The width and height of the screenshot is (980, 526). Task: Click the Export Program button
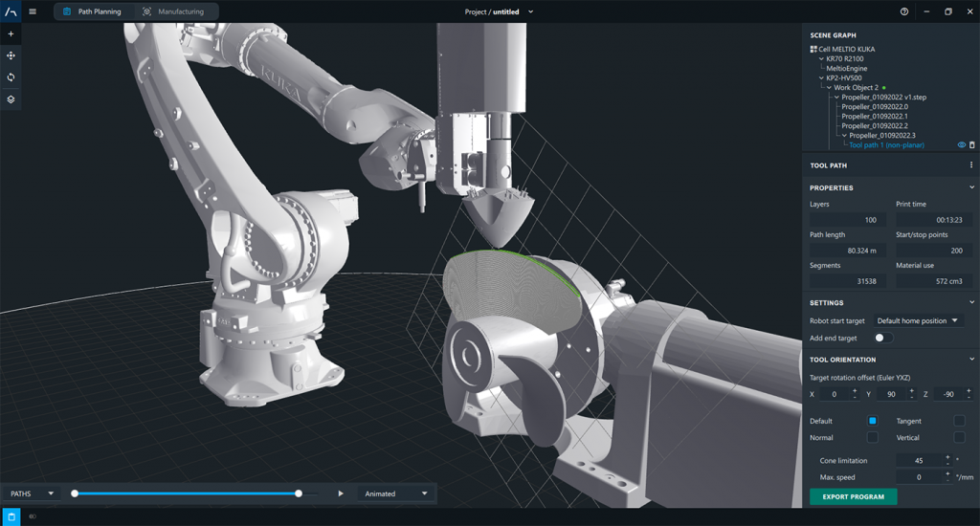coord(853,496)
